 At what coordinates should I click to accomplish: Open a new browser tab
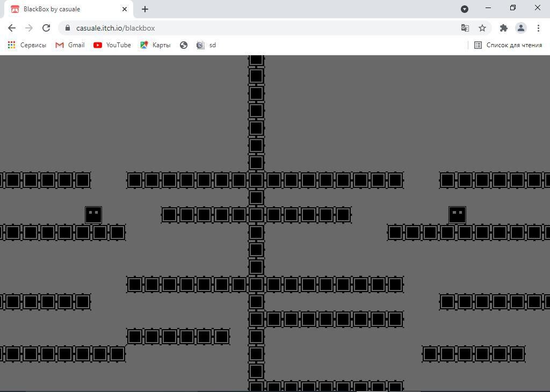tap(145, 9)
